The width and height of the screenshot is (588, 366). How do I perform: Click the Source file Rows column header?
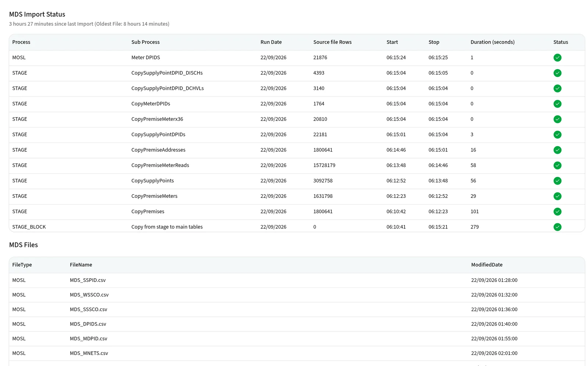point(333,42)
